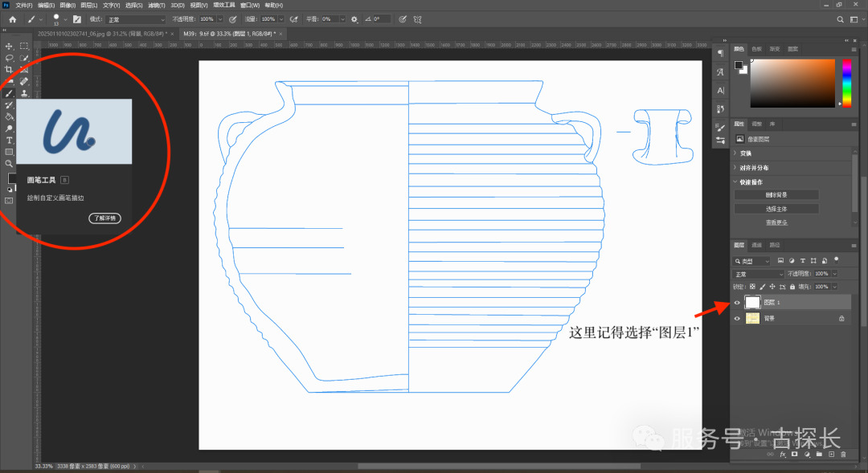
Task: Click the symmetry butterfly icon
Action: click(x=417, y=19)
